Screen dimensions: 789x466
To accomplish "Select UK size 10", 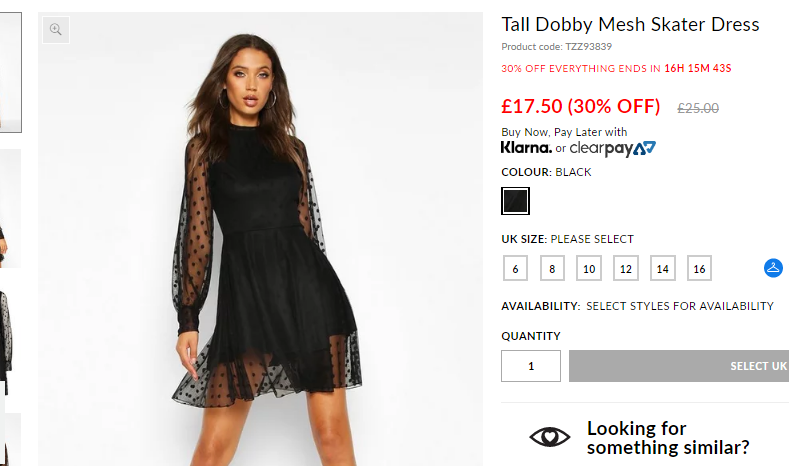I will pyautogui.click(x=589, y=268).
